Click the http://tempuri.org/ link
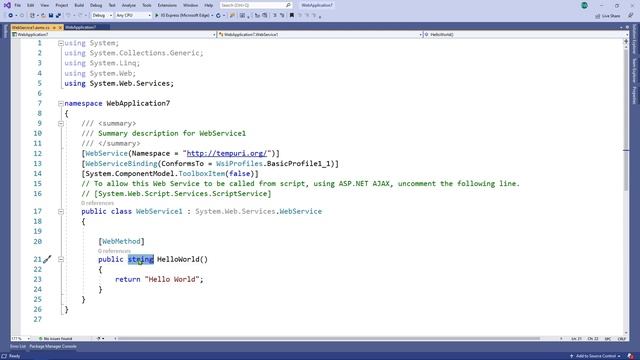 click(227, 153)
